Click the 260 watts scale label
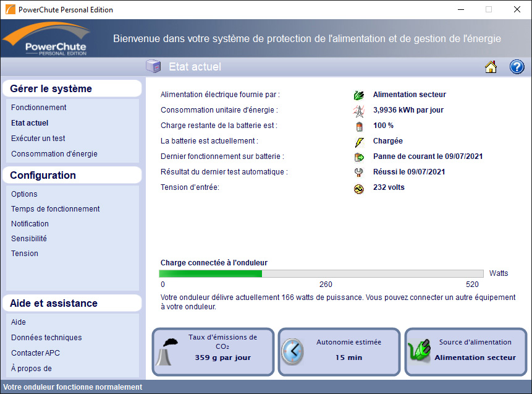This screenshot has width=532, height=394. (x=326, y=285)
